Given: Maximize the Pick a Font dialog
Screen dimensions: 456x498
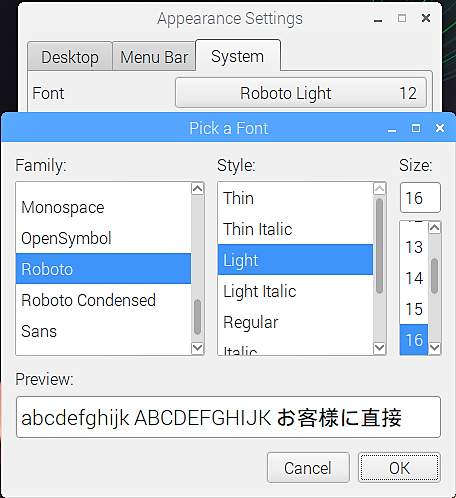Looking at the screenshot, I should 416,128.
